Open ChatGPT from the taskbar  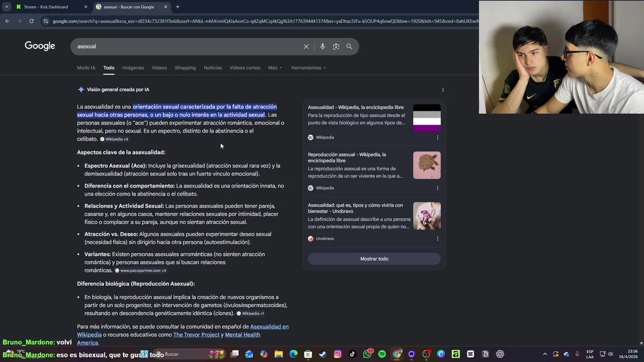coord(500,354)
